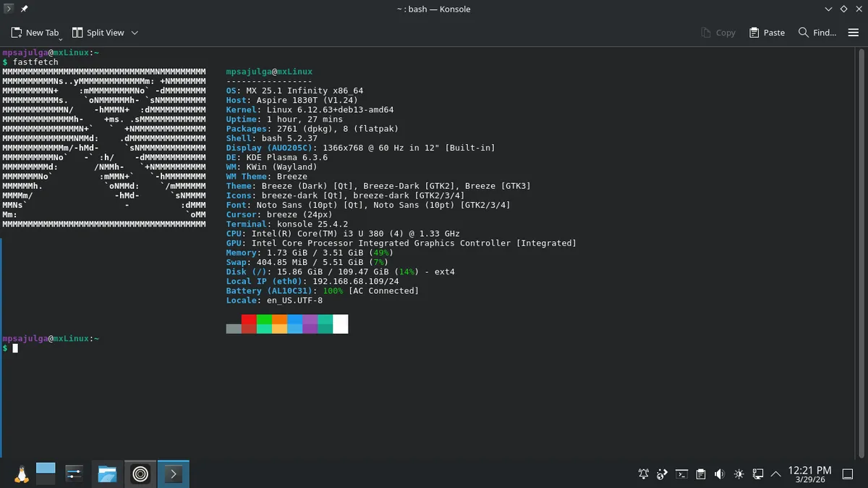Expand the hidden system tray icons
The width and height of the screenshot is (868, 488).
[775, 474]
